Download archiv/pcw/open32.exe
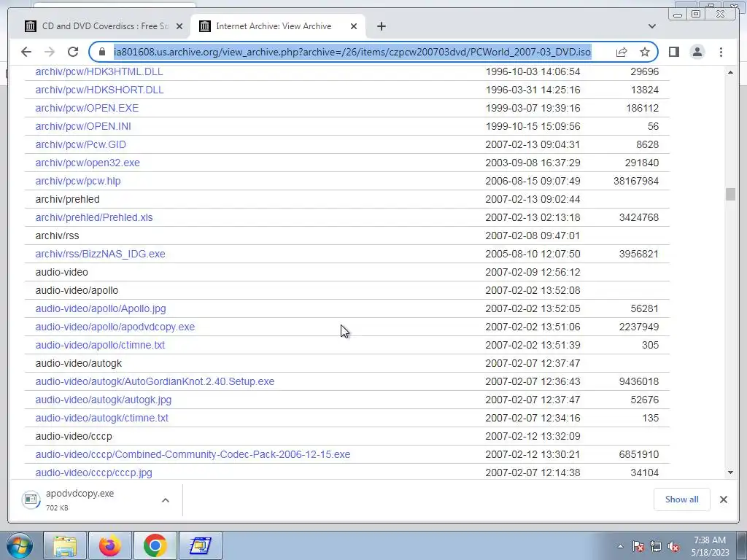Image resolution: width=747 pixels, height=560 pixels. click(88, 163)
